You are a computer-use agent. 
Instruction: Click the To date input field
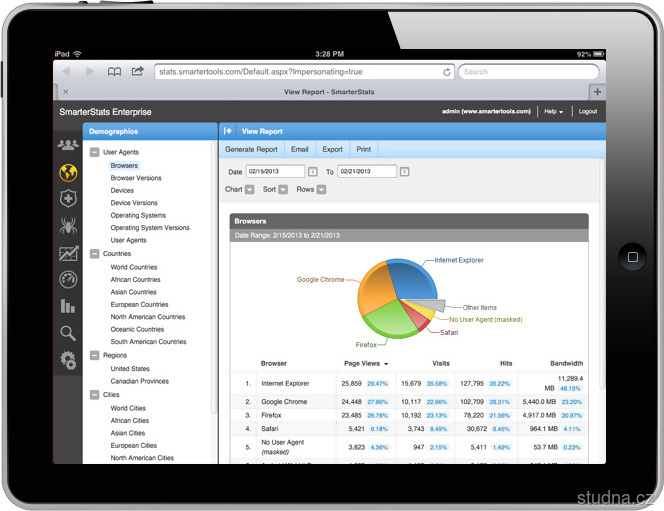[x=367, y=171]
